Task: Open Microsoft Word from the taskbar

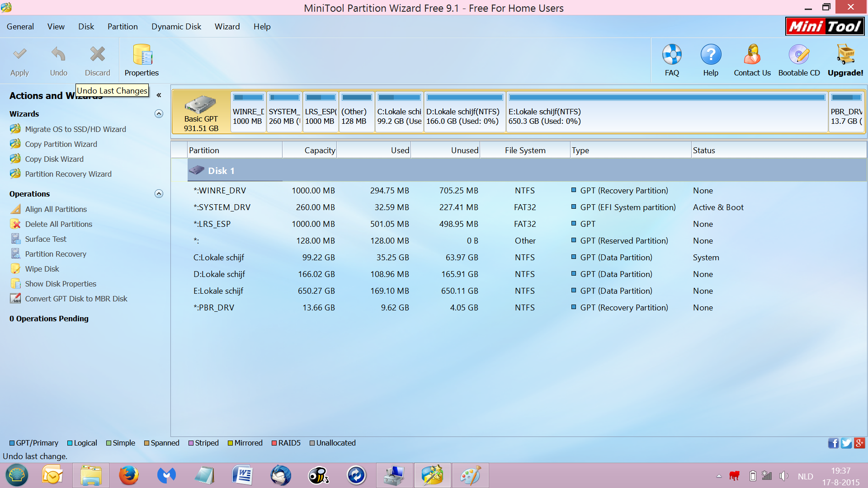Action: click(242, 475)
